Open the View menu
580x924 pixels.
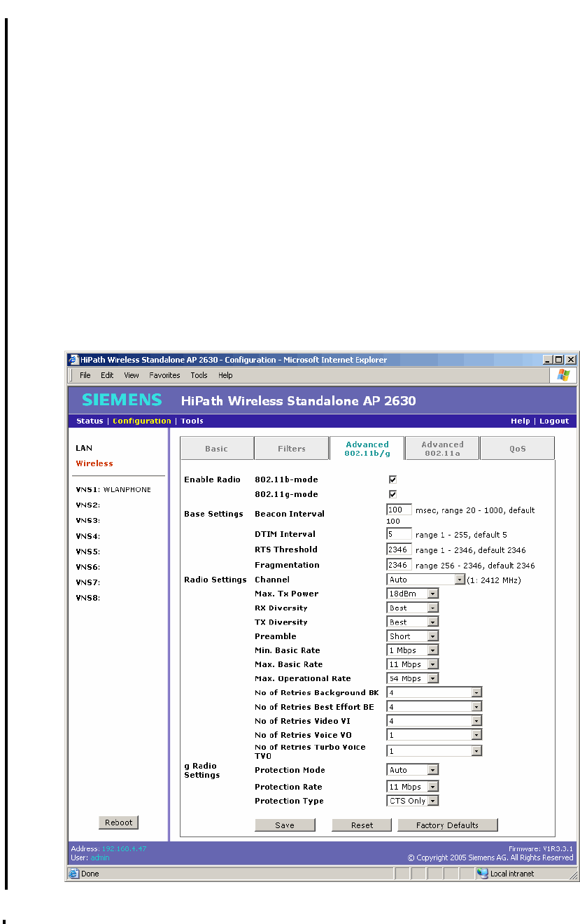(132, 375)
